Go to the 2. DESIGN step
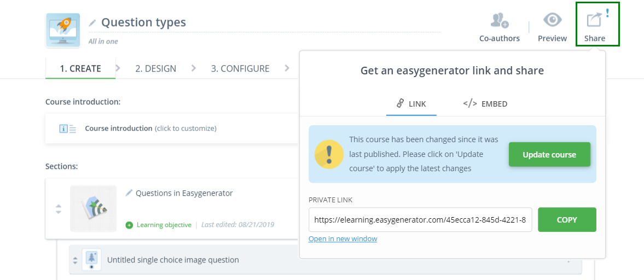This screenshot has width=644, height=280. pyautogui.click(x=156, y=69)
